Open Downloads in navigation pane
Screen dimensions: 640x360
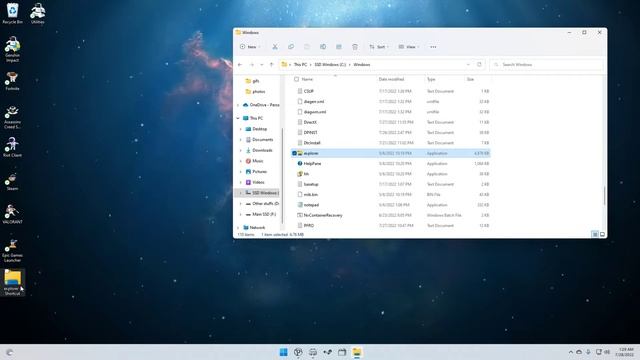pos(262,150)
